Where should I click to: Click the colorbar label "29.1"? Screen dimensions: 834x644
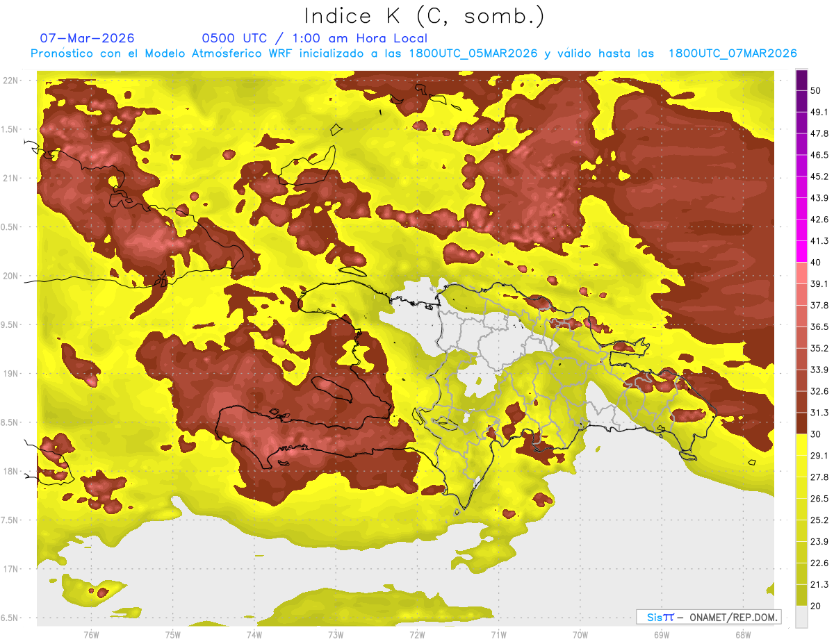819,456
